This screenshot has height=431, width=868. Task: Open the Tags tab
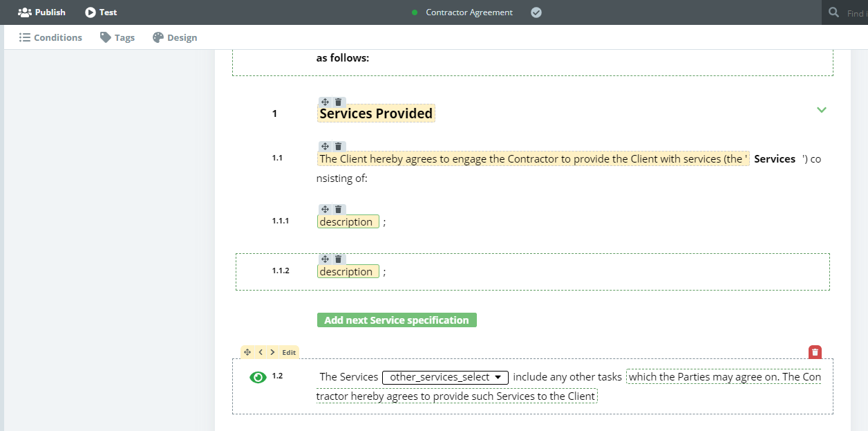pyautogui.click(x=117, y=37)
